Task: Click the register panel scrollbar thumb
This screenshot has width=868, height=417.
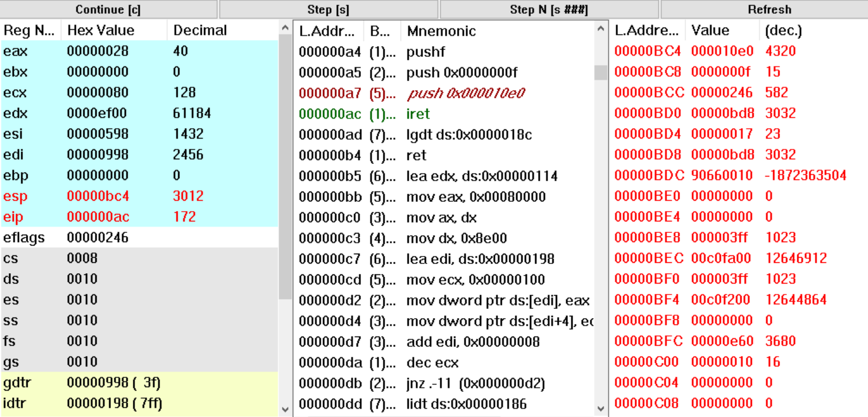Action: [285, 167]
